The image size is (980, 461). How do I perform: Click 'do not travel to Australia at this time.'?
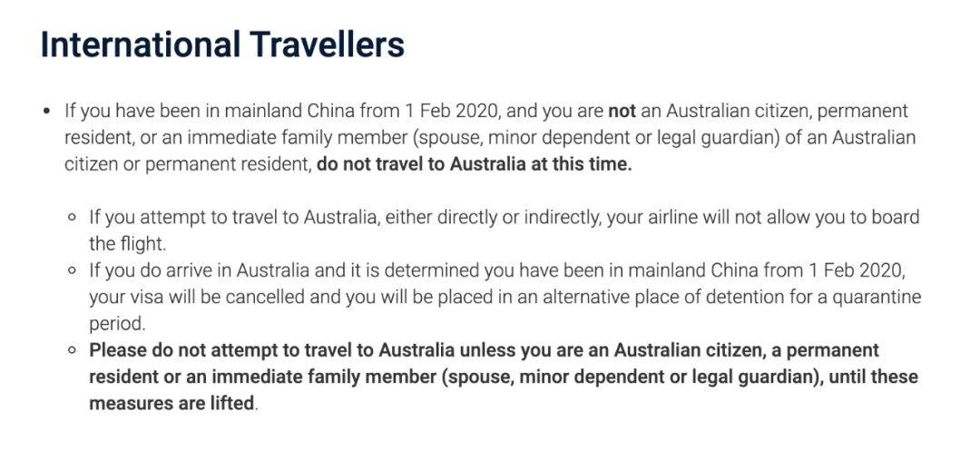coord(475,164)
